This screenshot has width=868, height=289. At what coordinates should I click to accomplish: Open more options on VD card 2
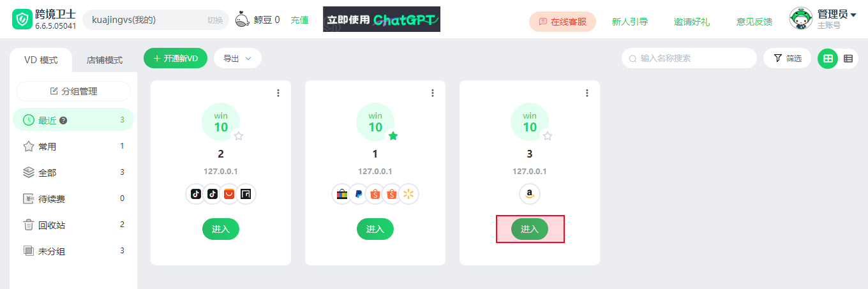click(x=278, y=93)
